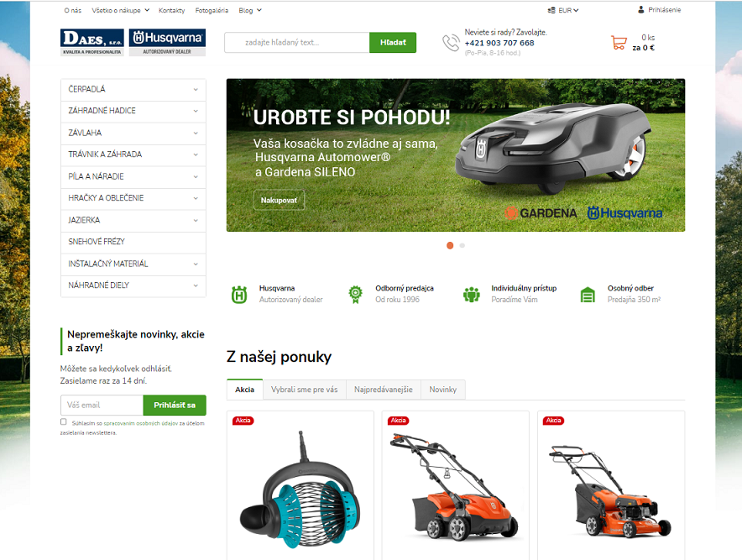Open the DAES s.r.o. logo

coord(92,42)
